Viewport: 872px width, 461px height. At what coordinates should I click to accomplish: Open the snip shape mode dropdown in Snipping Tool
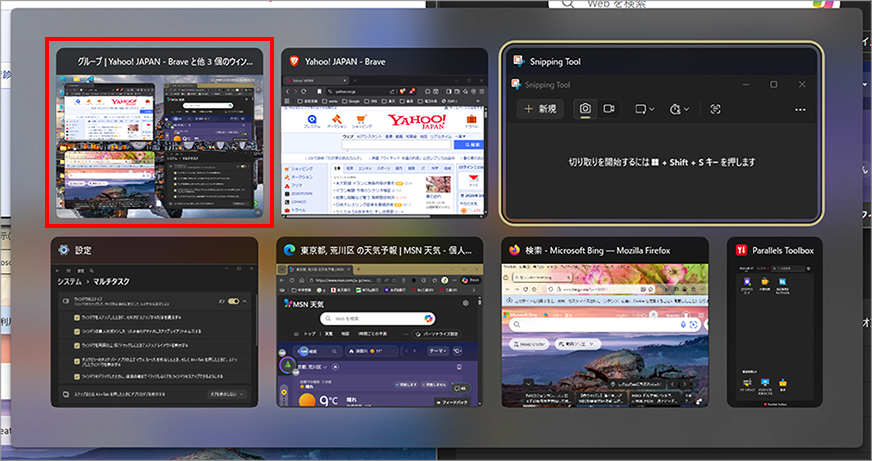point(644,108)
